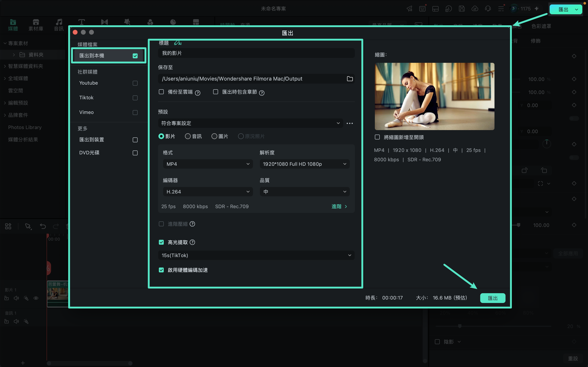Open the 解析度 1920*1080 dropdown
The image size is (588, 367).
[305, 164]
